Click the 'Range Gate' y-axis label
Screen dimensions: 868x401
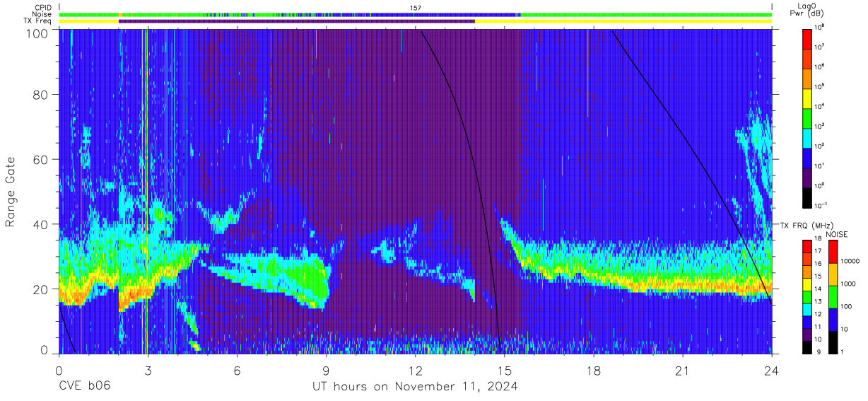(x=11, y=192)
